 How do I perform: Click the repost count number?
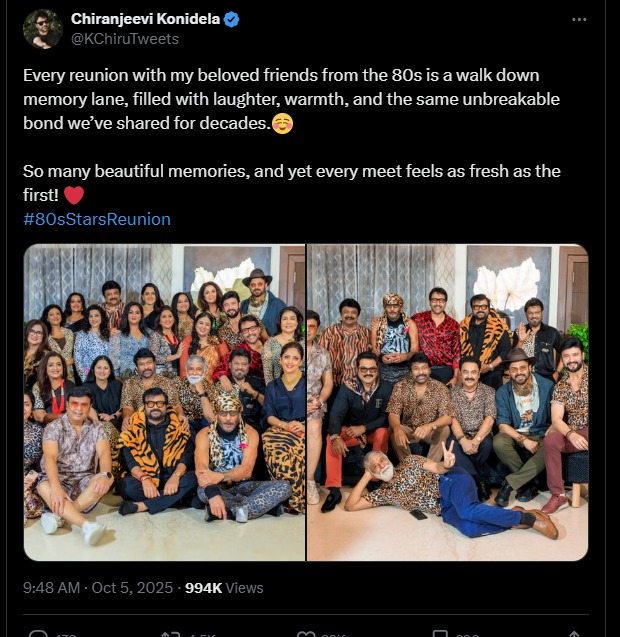(x=203, y=634)
